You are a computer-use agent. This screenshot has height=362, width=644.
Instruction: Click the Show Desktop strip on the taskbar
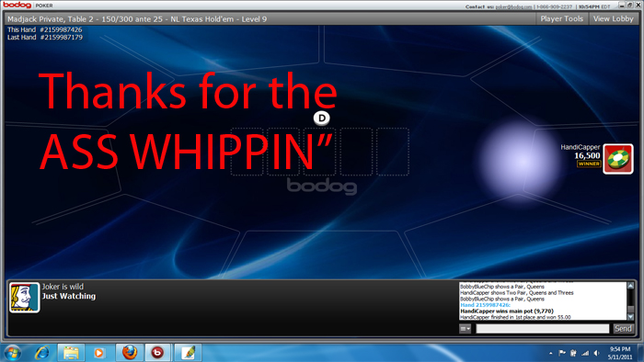[640, 353]
